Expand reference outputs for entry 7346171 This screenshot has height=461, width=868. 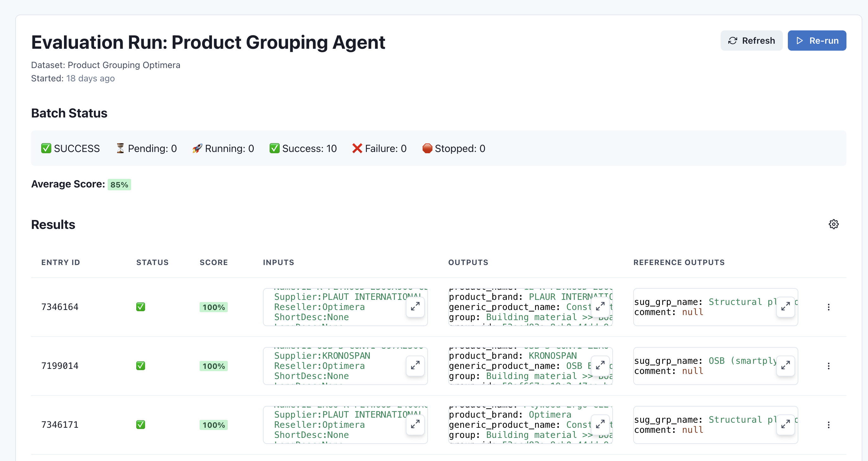pyautogui.click(x=785, y=425)
